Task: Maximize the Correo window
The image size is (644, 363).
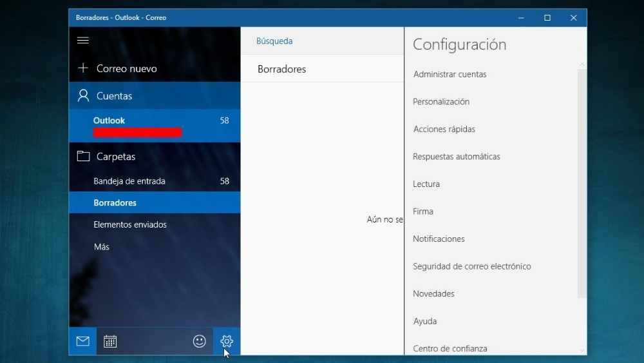Action: 547,17
